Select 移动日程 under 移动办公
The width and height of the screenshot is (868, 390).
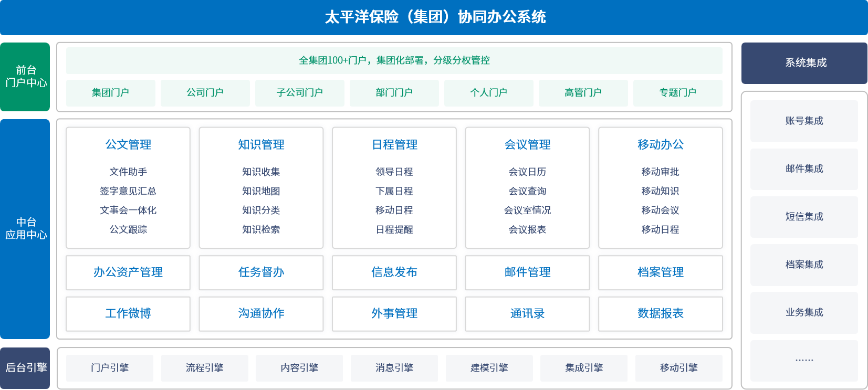pyautogui.click(x=661, y=229)
